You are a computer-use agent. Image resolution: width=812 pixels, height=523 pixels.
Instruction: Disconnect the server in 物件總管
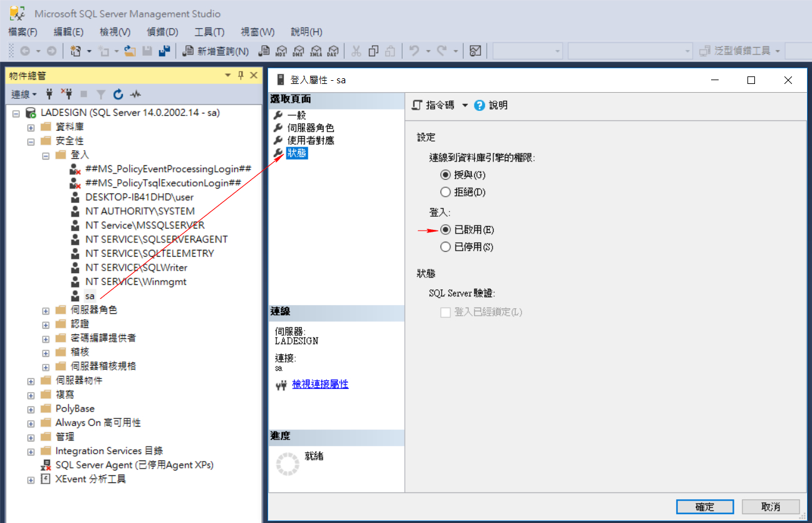[x=68, y=94]
